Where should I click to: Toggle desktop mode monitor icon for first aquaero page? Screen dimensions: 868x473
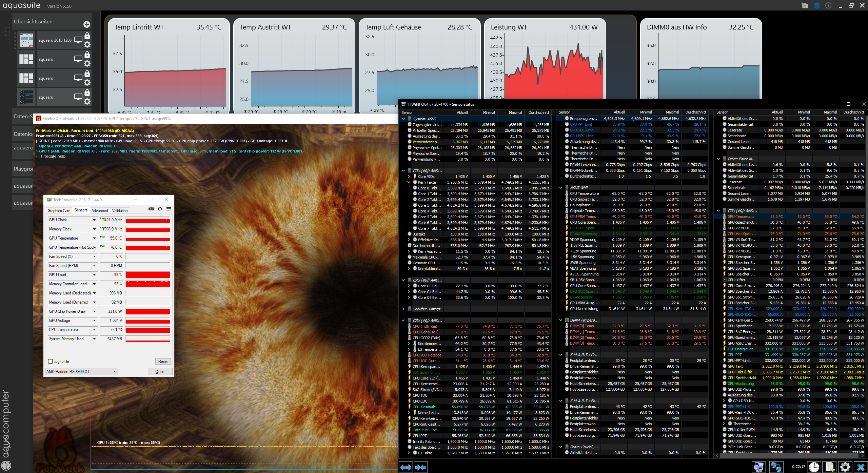pyautogui.click(x=78, y=40)
